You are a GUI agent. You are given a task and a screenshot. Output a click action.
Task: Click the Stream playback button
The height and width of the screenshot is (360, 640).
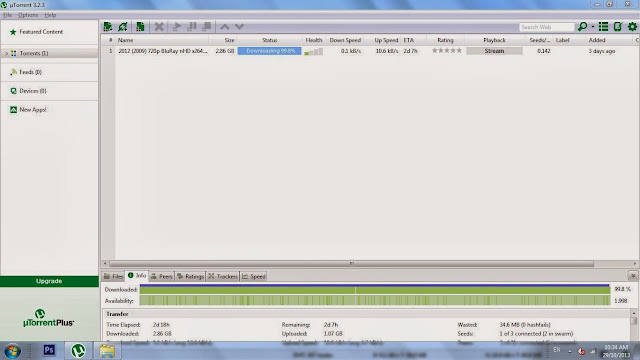tap(494, 51)
